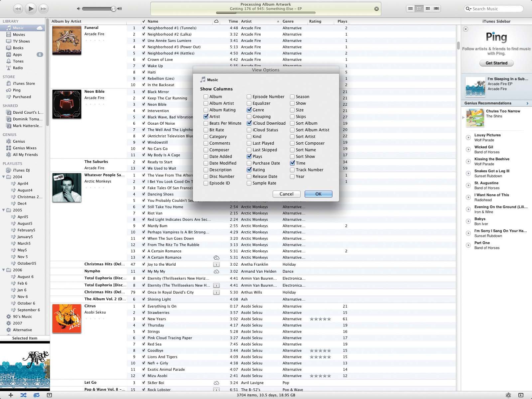Image resolution: width=532 pixels, height=399 pixels.
Task: Click Get Started for Ping
Action: (496, 63)
